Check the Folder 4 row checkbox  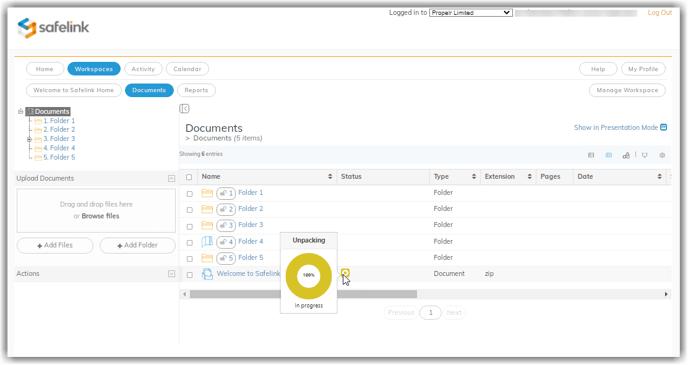point(190,243)
